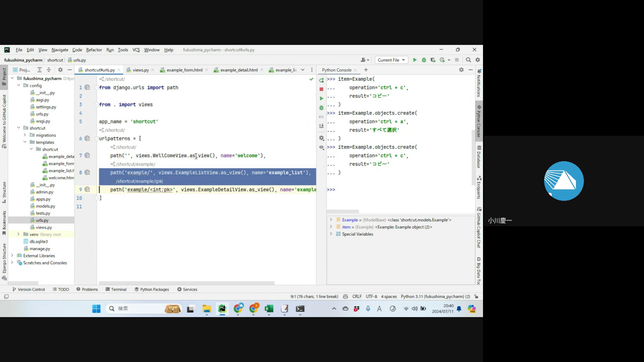Click the Run green triangle in top toolbar
The height and width of the screenshot is (362, 644).
click(415, 60)
